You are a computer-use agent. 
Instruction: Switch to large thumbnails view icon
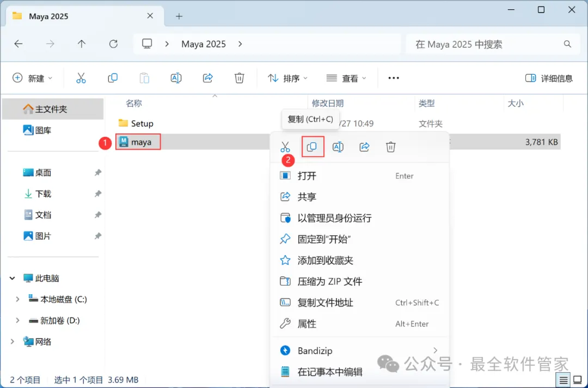(x=578, y=380)
